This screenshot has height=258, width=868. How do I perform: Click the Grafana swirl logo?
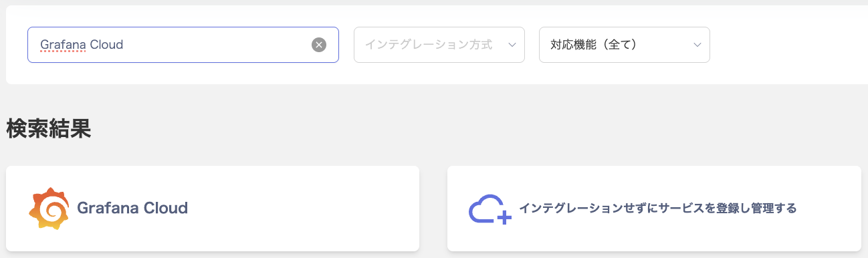49,209
